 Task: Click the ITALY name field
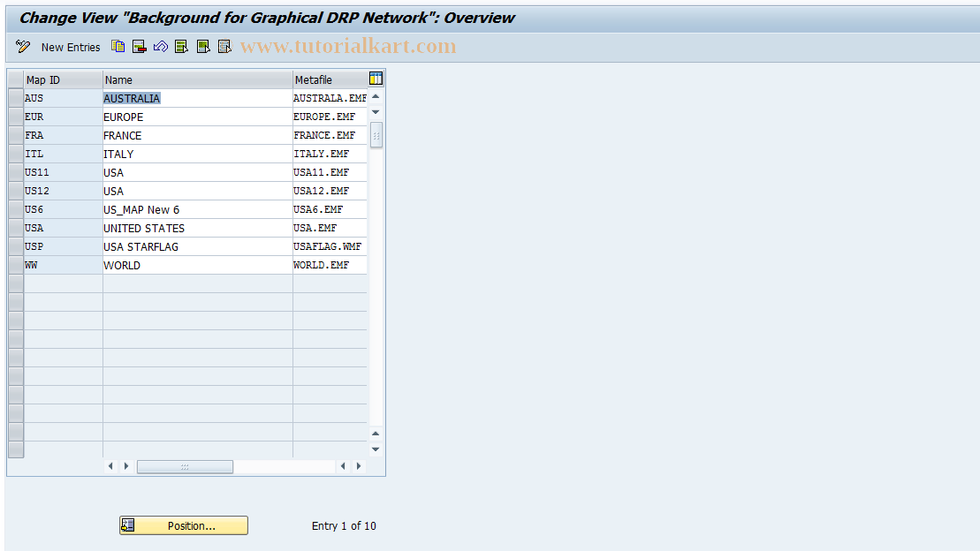pyautogui.click(x=197, y=154)
